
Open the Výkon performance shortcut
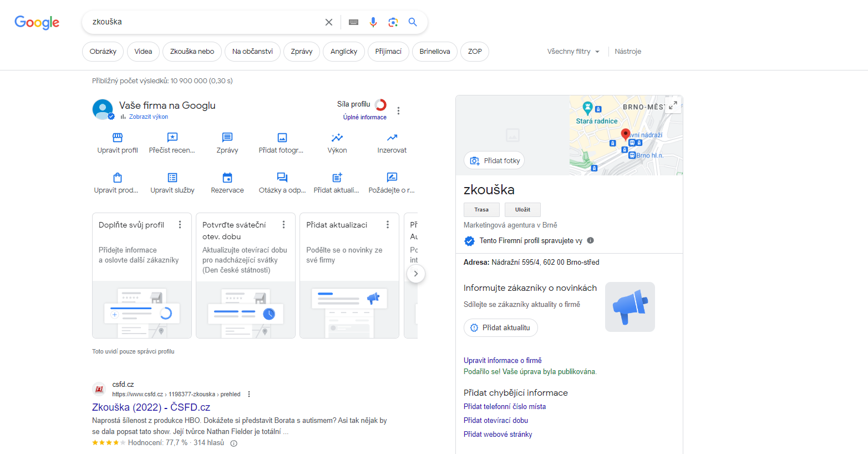coord(337,143)
